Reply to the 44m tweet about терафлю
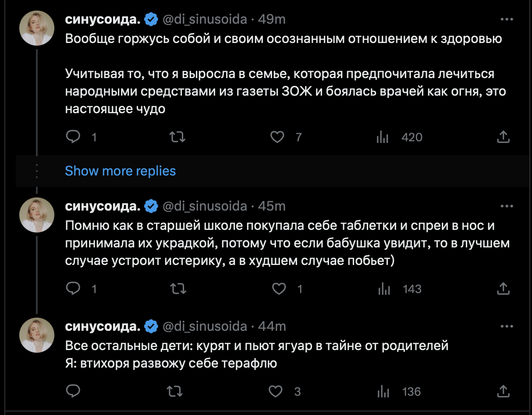The image size is (532, 415). click(72, 391)
